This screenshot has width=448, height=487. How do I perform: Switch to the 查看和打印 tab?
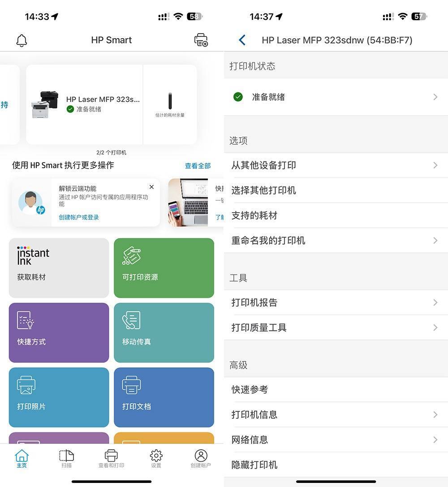(x=111, y=458)
